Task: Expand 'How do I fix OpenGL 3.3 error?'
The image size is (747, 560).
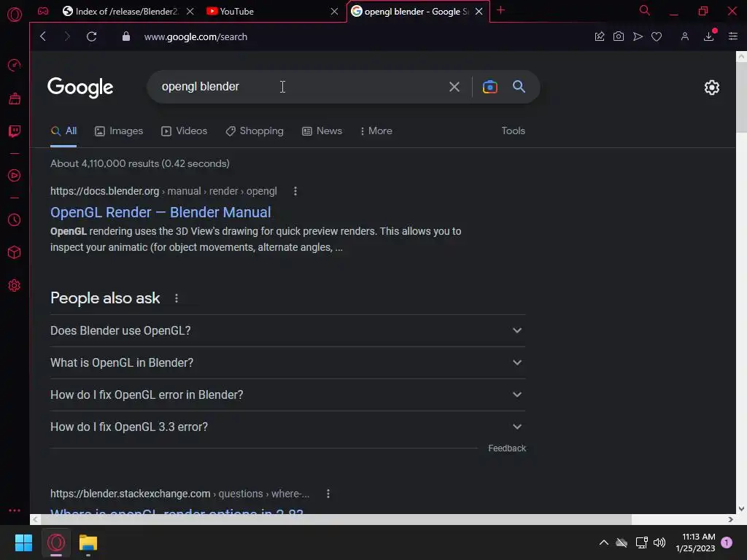Action: (287, 427)
